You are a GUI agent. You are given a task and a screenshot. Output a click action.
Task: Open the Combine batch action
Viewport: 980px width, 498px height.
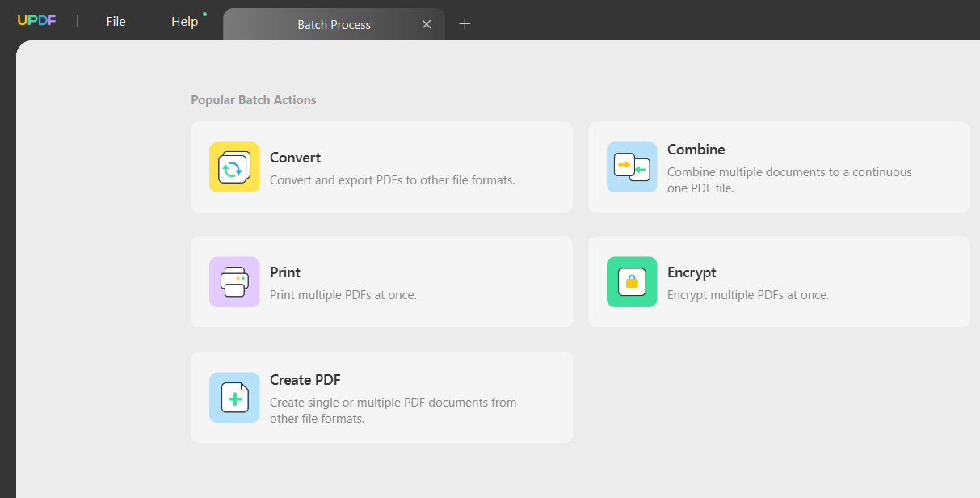pyautogui.click(x=779, y=167)
